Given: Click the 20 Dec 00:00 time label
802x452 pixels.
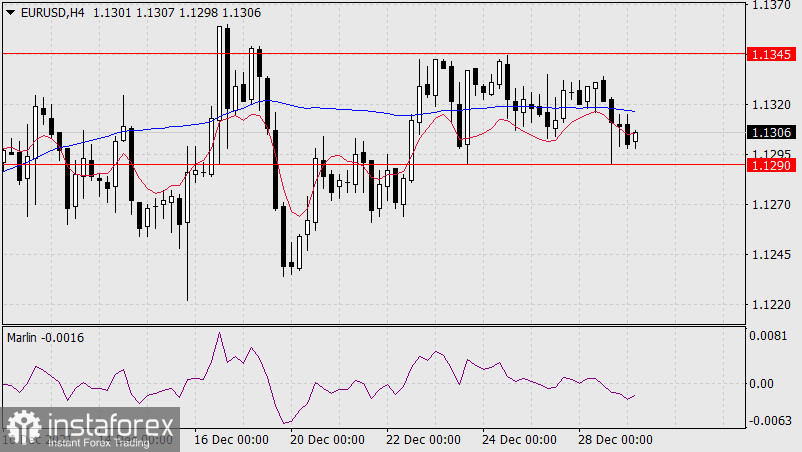Looking at the screenshot, I should pyautogui.click(x=325, y=439).
